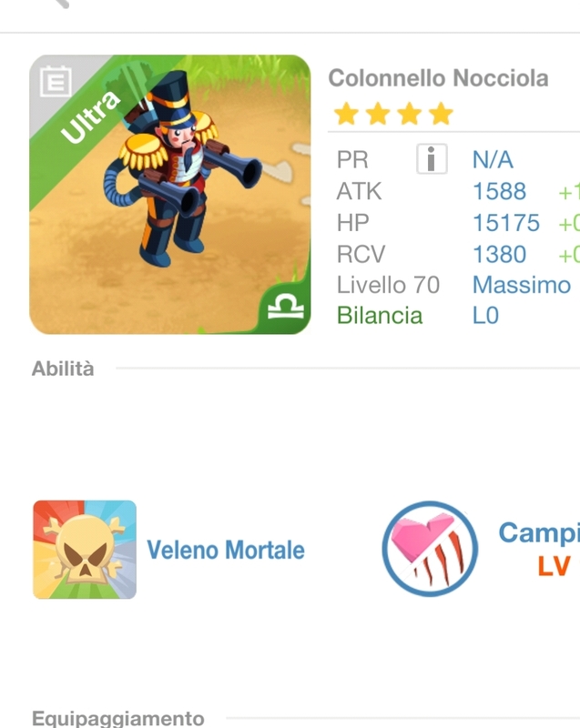Tap the RCV value 1380

(499, 255)
